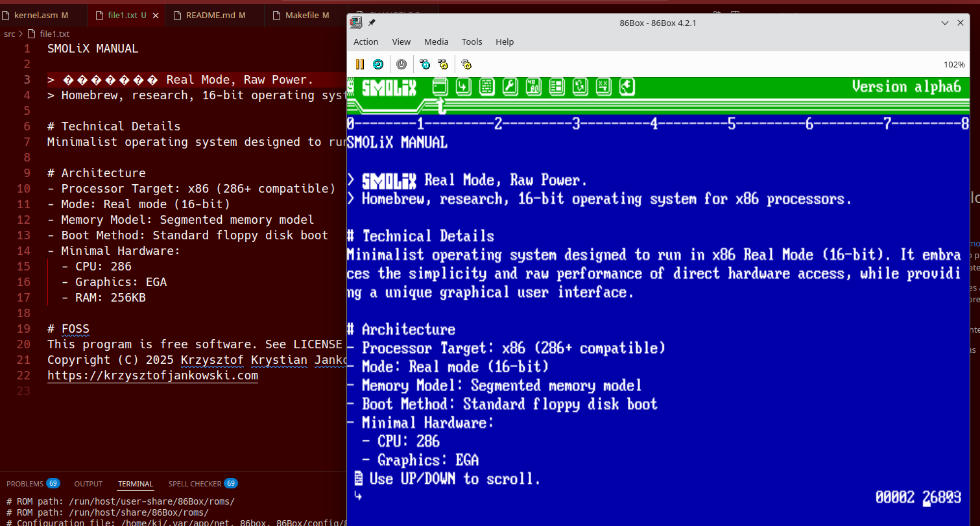This screenshot has width=980, height=526.
Task: Send Ctrl+Alt+Del toolbar icon
Action: [425, 64]
